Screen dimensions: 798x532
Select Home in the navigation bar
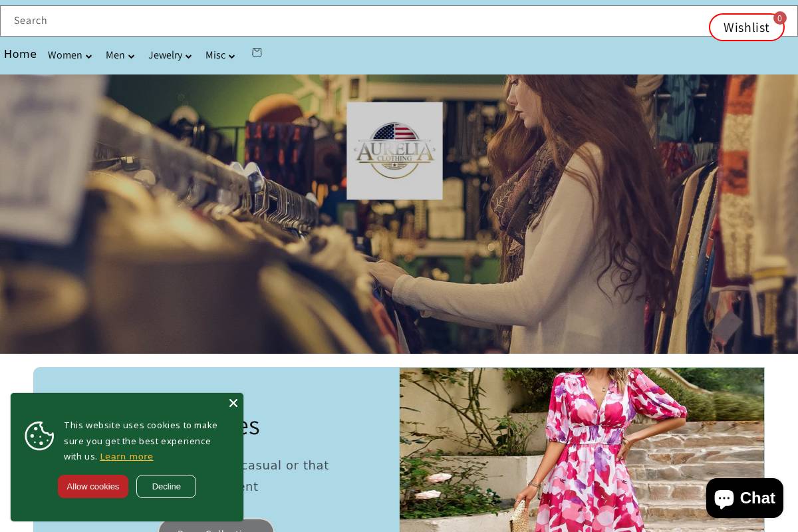click(x=20, y=54)
